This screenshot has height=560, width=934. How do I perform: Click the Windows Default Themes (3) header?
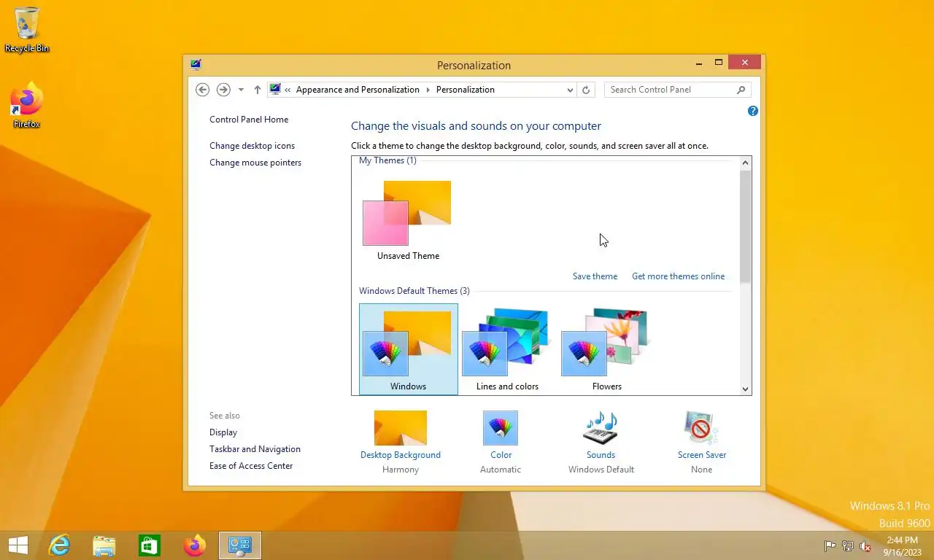414,291
